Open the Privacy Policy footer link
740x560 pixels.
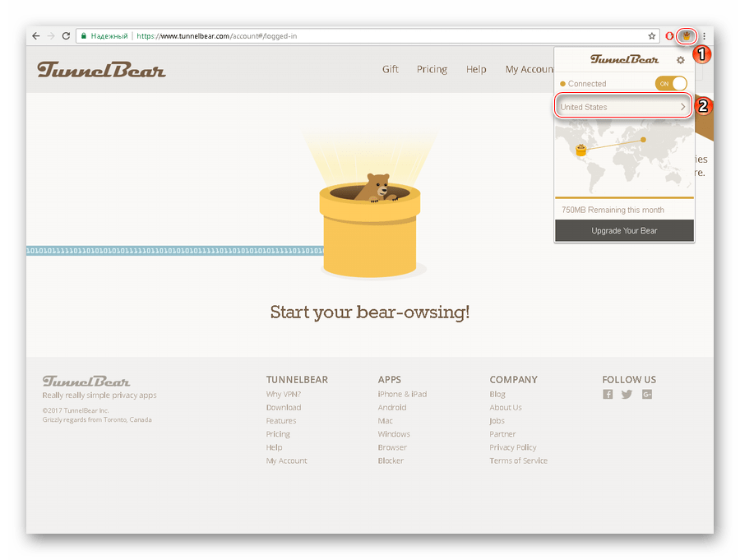coord(512,447)
